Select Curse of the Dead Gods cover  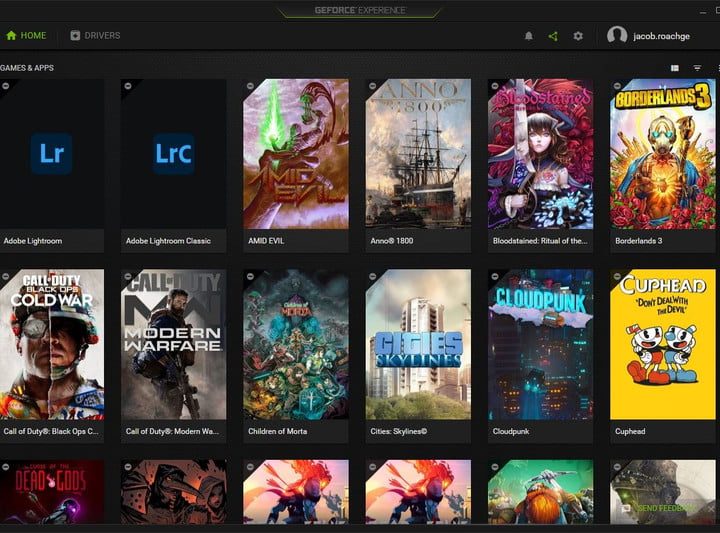tap(52, 492)
